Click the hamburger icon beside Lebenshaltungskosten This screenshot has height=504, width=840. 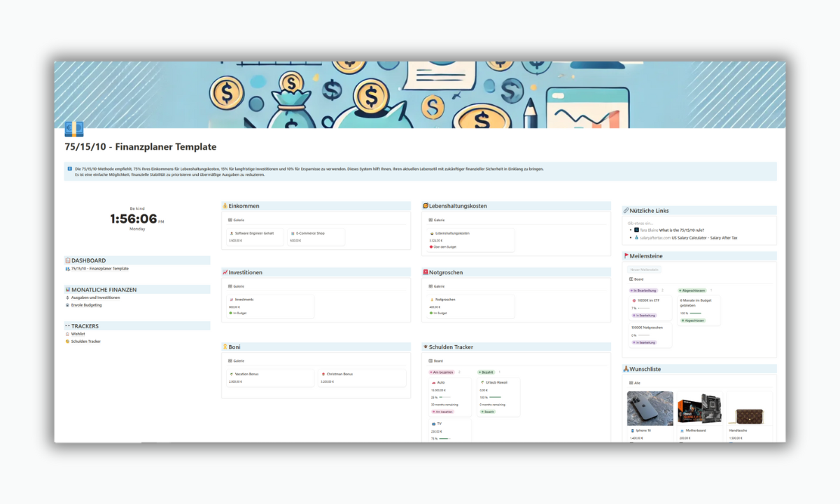click(426, 206)
